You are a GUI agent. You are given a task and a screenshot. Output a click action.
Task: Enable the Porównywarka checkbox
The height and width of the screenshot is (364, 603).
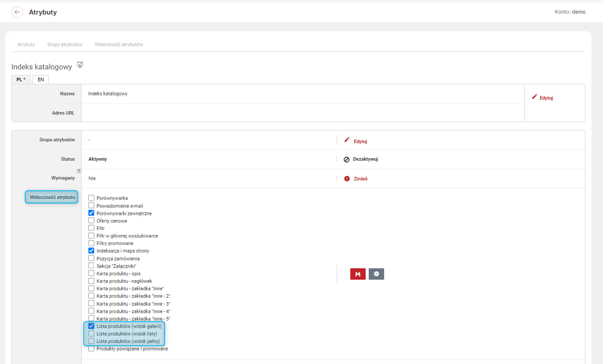coord(91,198)
